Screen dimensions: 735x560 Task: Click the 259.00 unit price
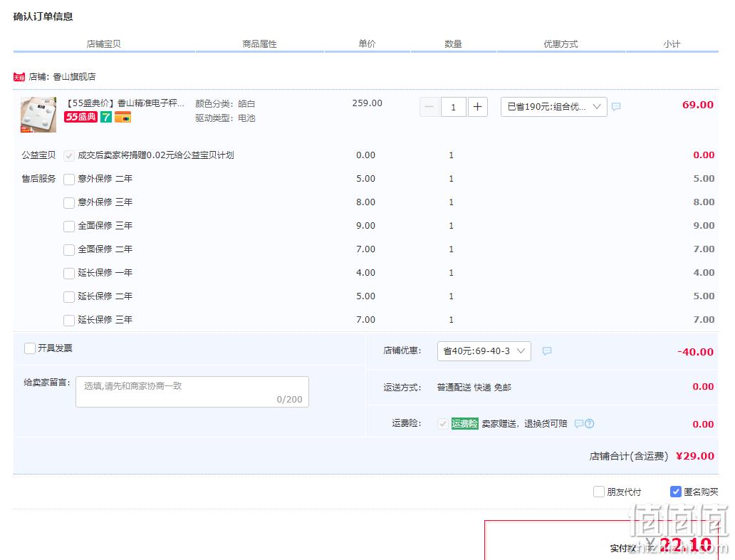[x=367, y=103]
